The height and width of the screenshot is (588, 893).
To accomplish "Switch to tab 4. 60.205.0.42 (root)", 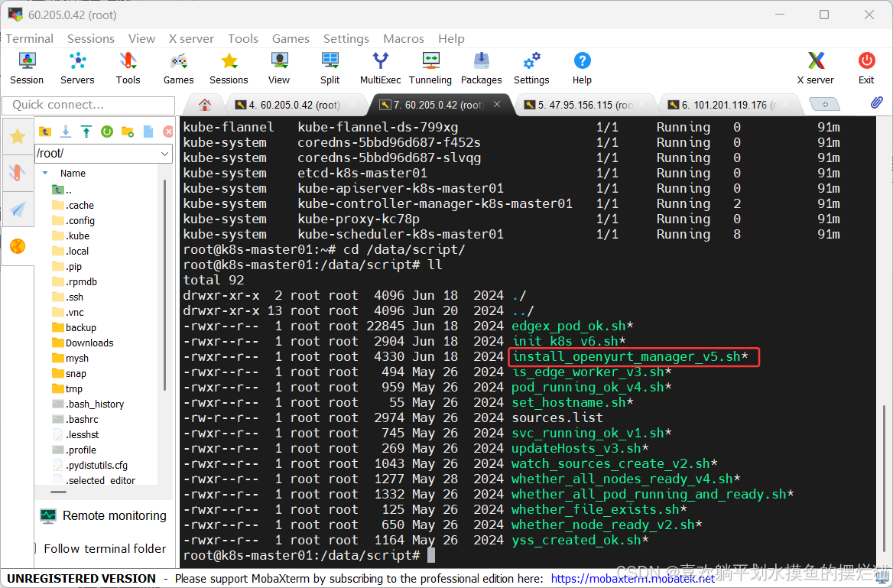I will 295,105.
